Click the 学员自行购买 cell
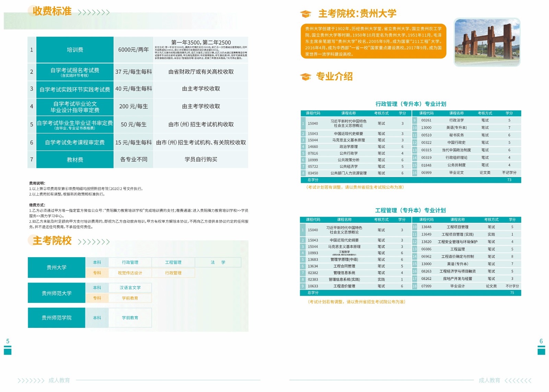The height and width of the screenshot is (392, 549). tap(201, 159)
